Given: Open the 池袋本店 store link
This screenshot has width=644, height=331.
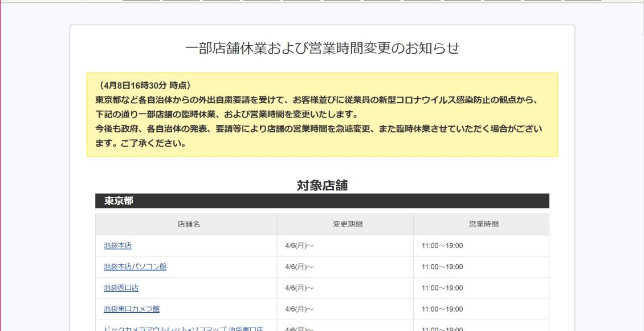Looking at the screenshot, I should coord(117,245).
